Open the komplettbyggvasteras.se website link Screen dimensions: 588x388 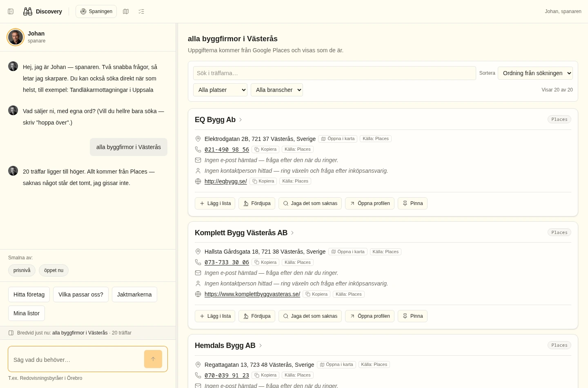pyautogui.click(x=252, y=294)
